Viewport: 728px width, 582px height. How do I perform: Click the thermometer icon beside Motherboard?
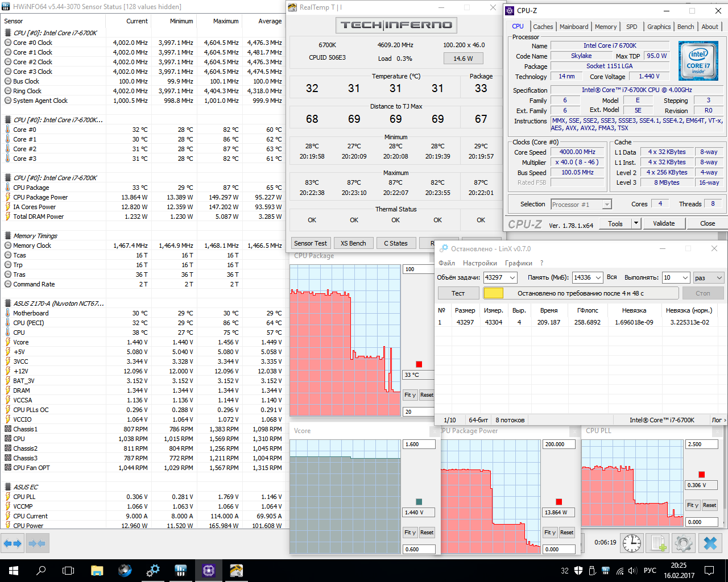[8, 313]
